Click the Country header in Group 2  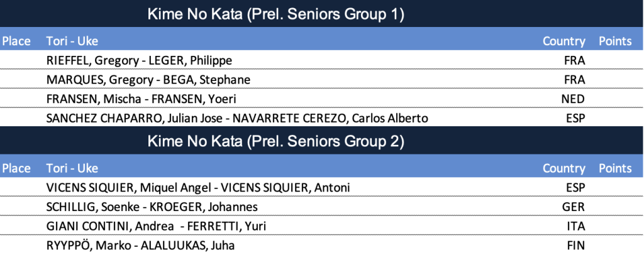click(564, 168)
